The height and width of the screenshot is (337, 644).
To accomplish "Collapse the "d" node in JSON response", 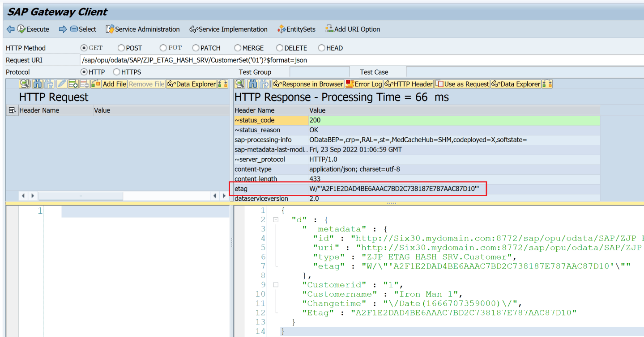I will click(276, 220).
